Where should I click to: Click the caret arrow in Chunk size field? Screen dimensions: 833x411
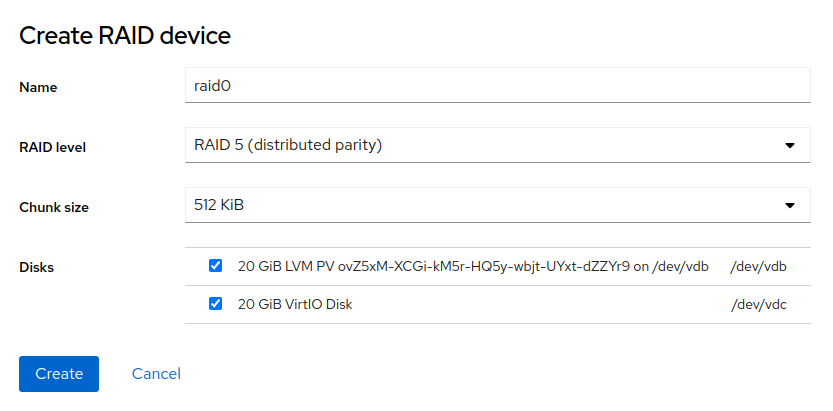tap(790, 206)
